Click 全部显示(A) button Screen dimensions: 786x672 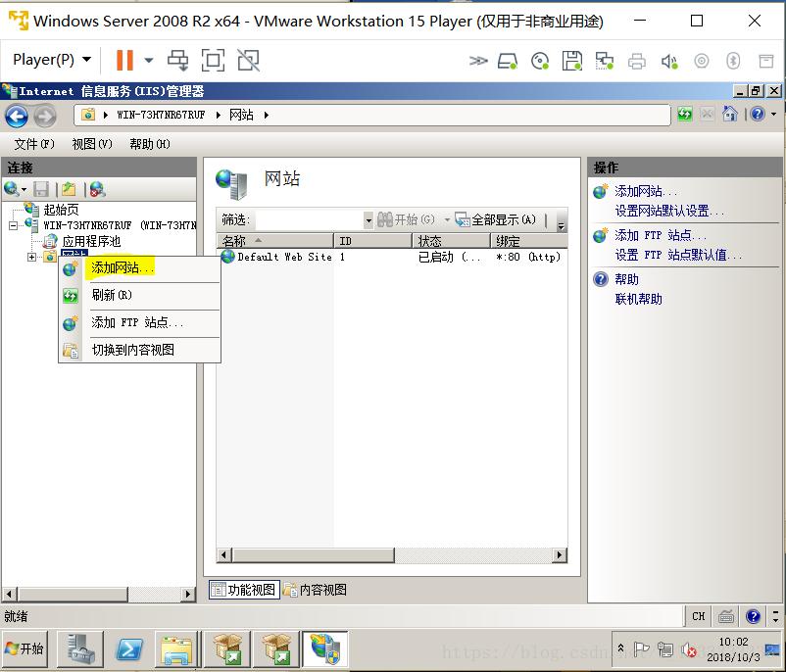click(496, 219)
